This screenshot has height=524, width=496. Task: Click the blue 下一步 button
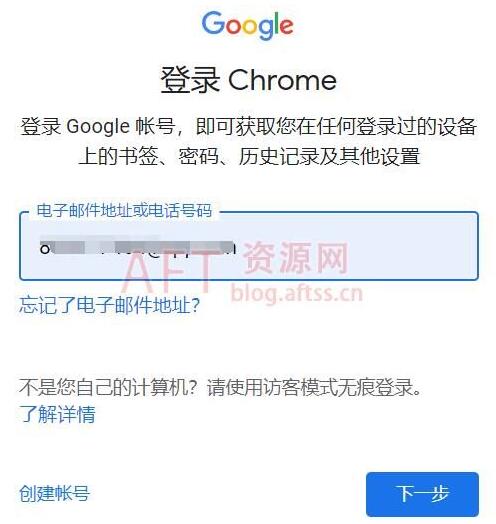[x=422, y=494]
